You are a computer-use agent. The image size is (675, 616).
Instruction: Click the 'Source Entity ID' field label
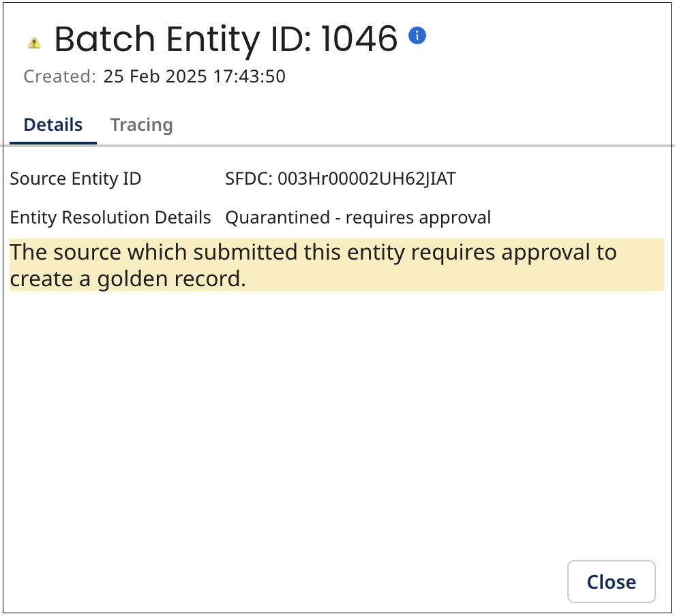pyautogui.click(x=75, y=178)
